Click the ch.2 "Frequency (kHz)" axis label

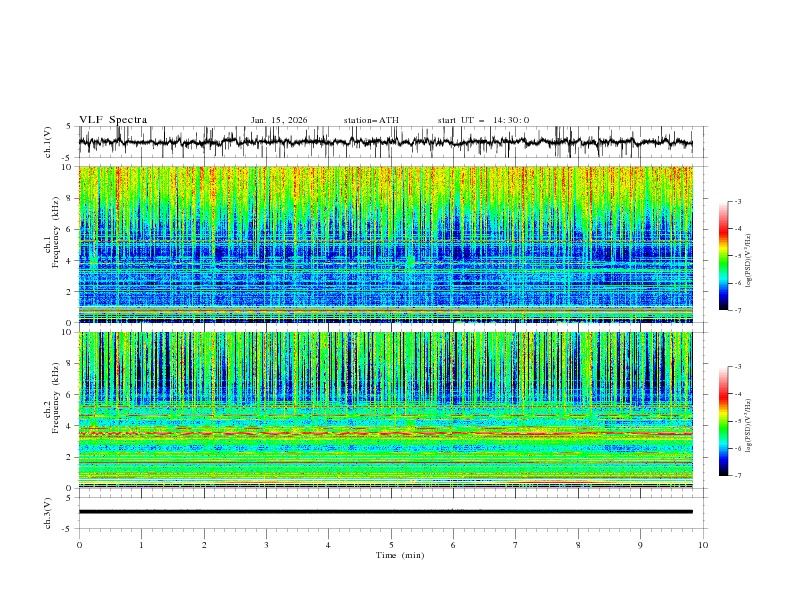tap(56, 398)
